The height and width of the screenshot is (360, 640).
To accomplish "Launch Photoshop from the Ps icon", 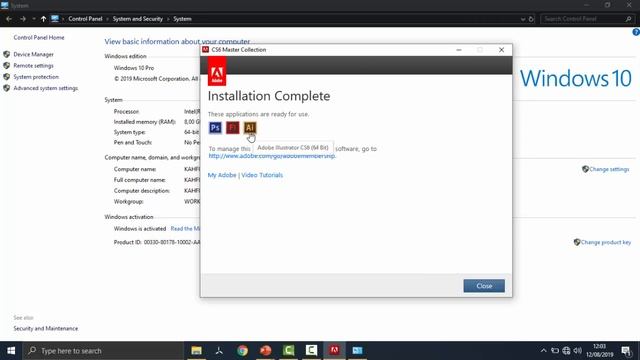I will coord(215,128).
